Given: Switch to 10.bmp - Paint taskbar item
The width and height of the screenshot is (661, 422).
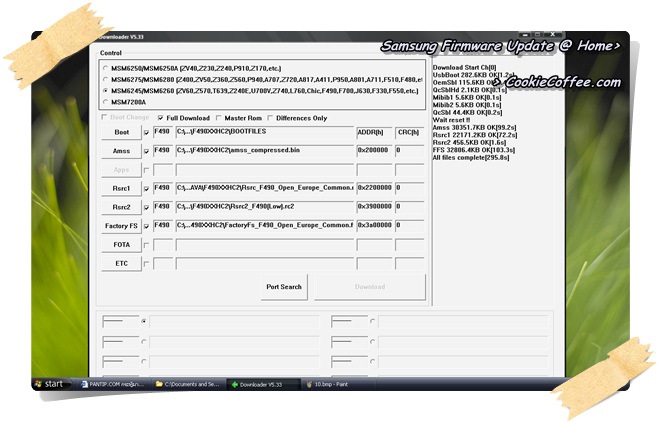Looking at the screenshot, I should (x=337, y=384).
